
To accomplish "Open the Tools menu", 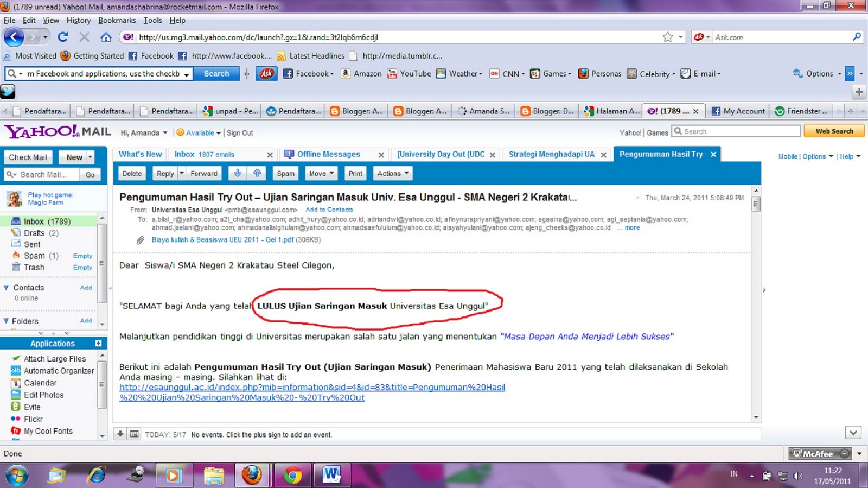I will click(x=152, y=20).
